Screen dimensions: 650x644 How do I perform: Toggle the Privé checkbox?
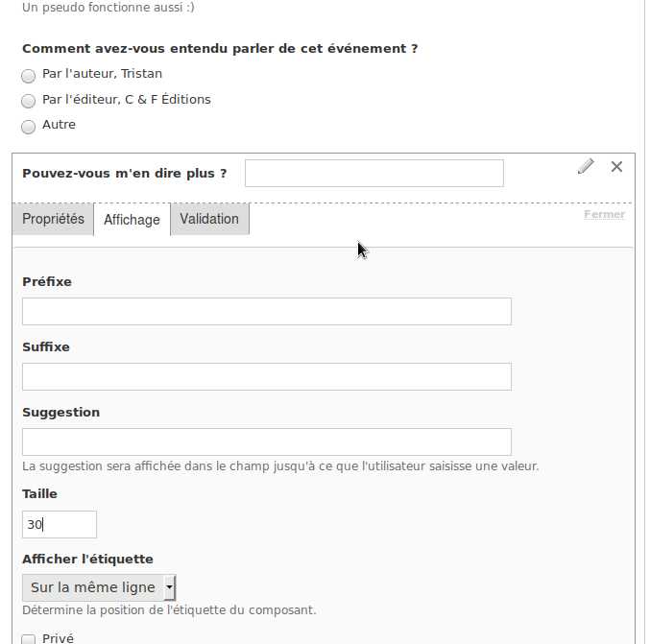pyautogui.click(x=28, y=639)
